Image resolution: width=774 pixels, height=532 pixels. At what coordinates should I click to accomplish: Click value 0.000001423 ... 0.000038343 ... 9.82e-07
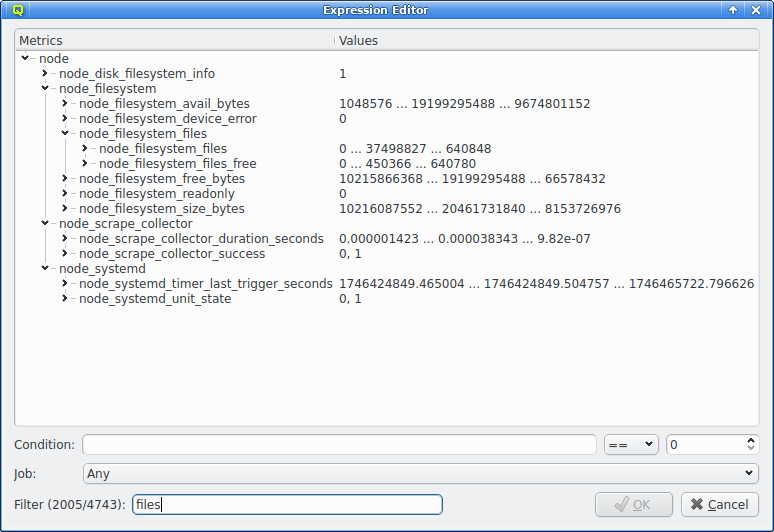[x=464, y=239]
